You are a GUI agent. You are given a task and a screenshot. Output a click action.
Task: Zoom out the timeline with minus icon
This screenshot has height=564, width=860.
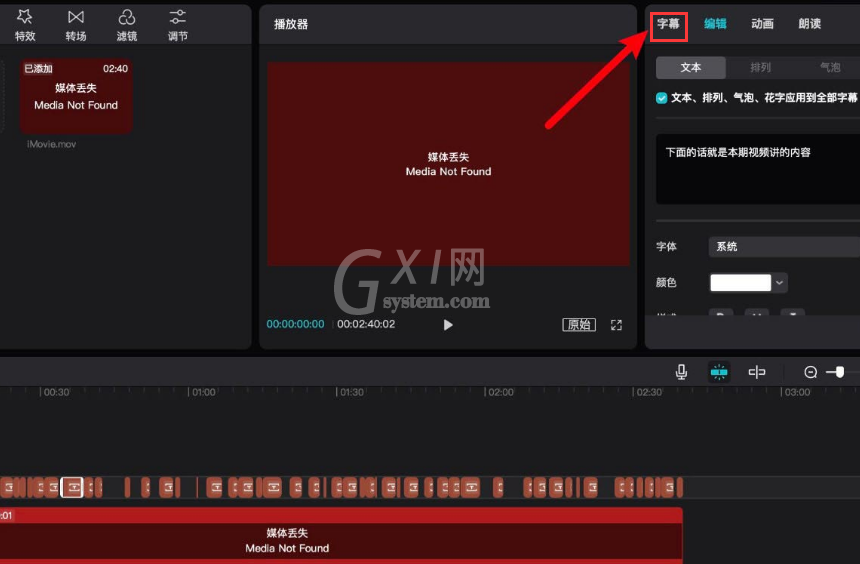[810, 372]
